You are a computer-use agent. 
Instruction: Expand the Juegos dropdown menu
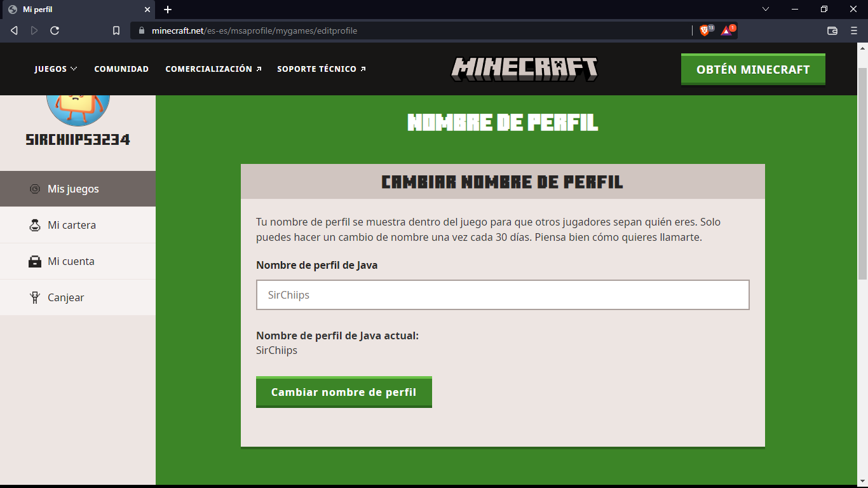pyautogui.click(x=56, y=69)
